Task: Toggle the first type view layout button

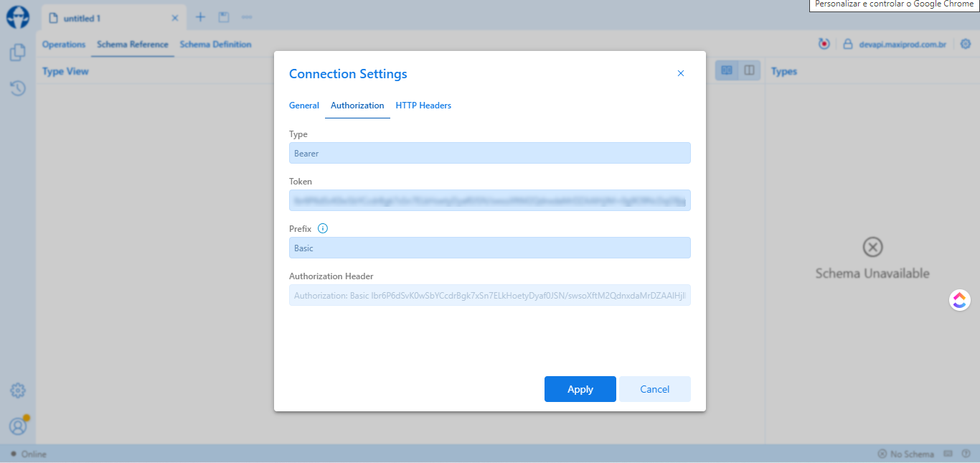Action: 727,70
